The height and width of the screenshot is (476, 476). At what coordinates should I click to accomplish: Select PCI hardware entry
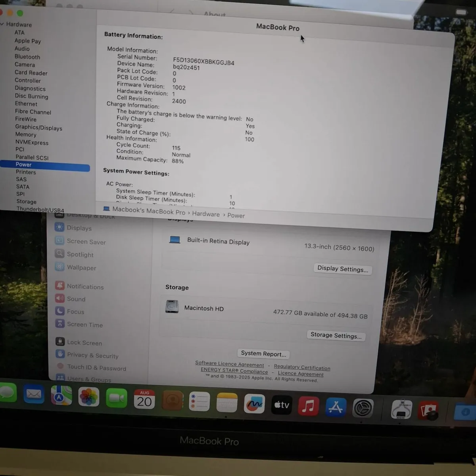[x=20, y=150]
